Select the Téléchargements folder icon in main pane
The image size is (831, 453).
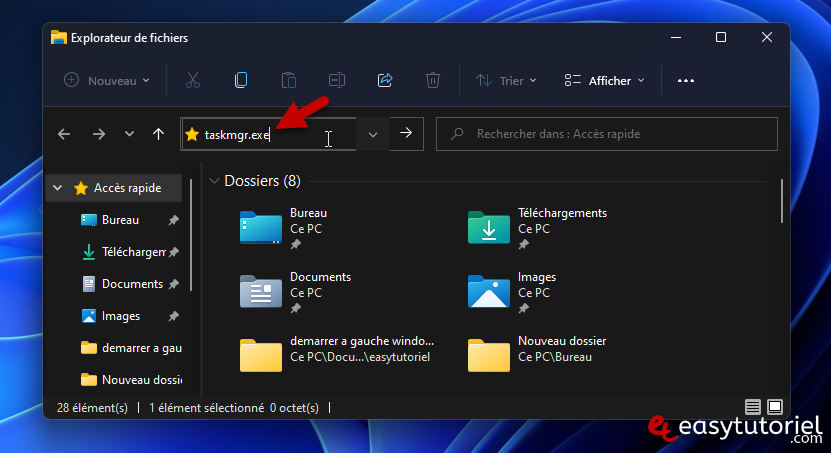pos(489,228)
